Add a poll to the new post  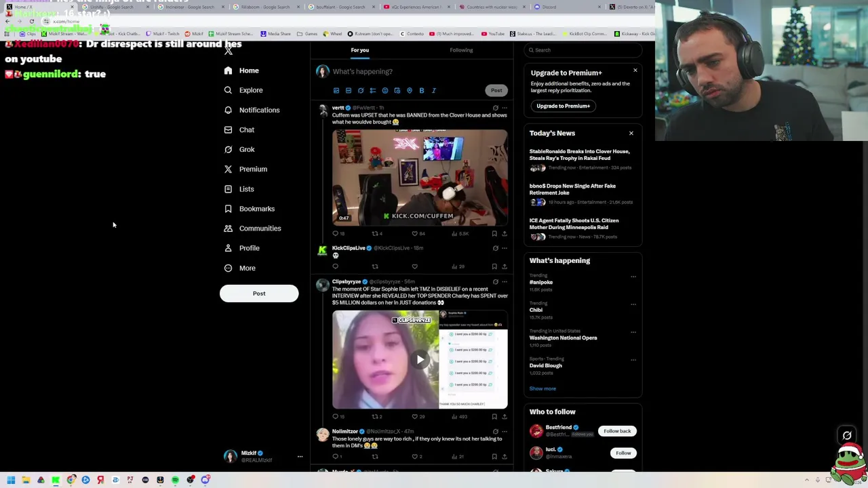tap(373, 90)
